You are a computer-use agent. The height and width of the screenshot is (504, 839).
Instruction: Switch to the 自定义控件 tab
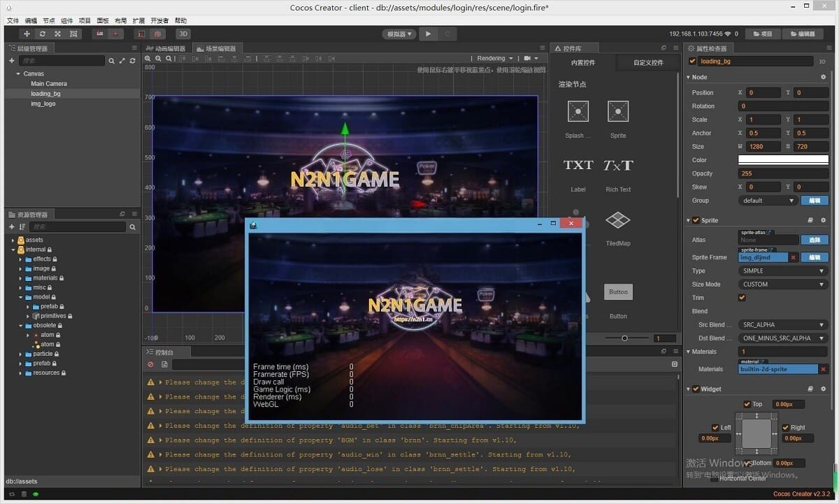[647, 63]
